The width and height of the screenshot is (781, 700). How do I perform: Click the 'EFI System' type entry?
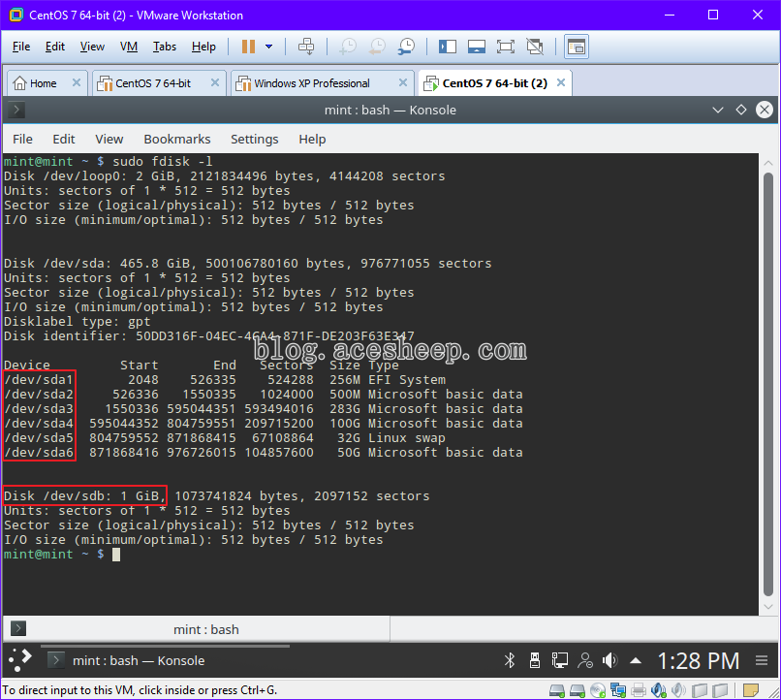coord(407,380)
